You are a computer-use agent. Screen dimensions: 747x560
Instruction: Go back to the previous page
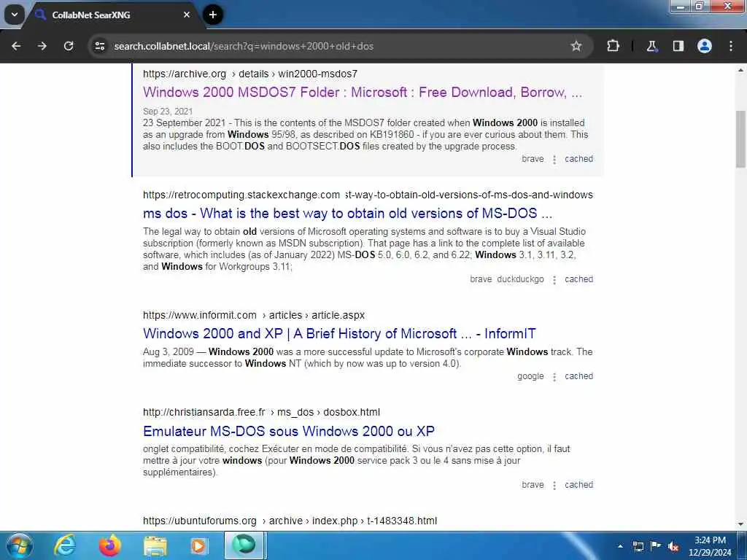click(16, 46)
